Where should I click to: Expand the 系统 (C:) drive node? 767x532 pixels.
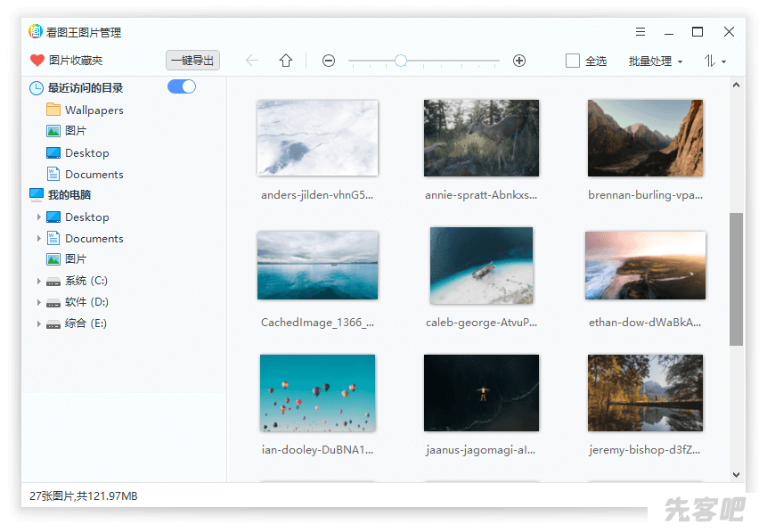click(38, 281)
